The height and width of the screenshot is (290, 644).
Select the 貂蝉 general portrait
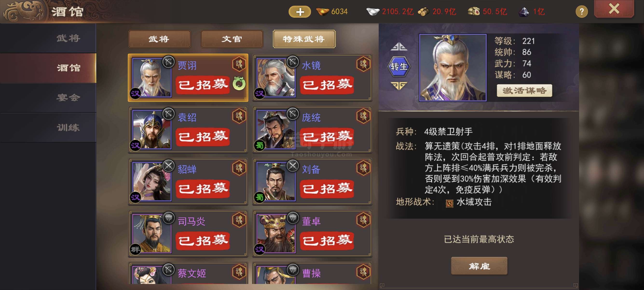tap(151, 181)
